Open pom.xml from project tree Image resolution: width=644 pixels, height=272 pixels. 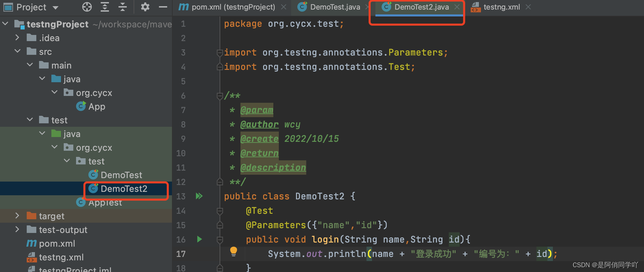pos(57,244)
